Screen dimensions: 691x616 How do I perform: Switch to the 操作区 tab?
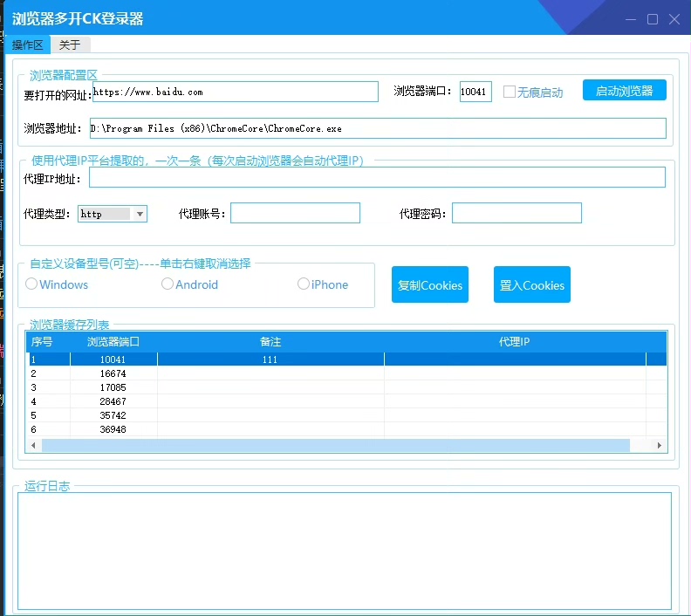point(29,45)
